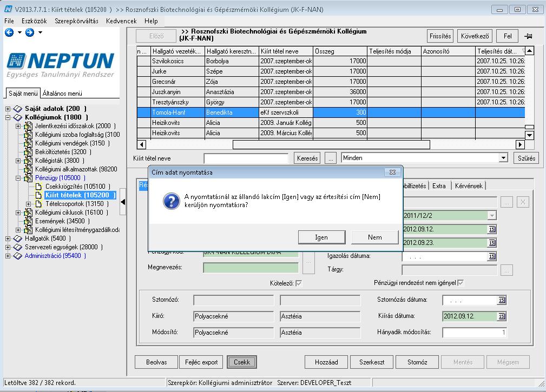
Task: Collapse the Pénzügy node
Action: (x=18, y=178)
